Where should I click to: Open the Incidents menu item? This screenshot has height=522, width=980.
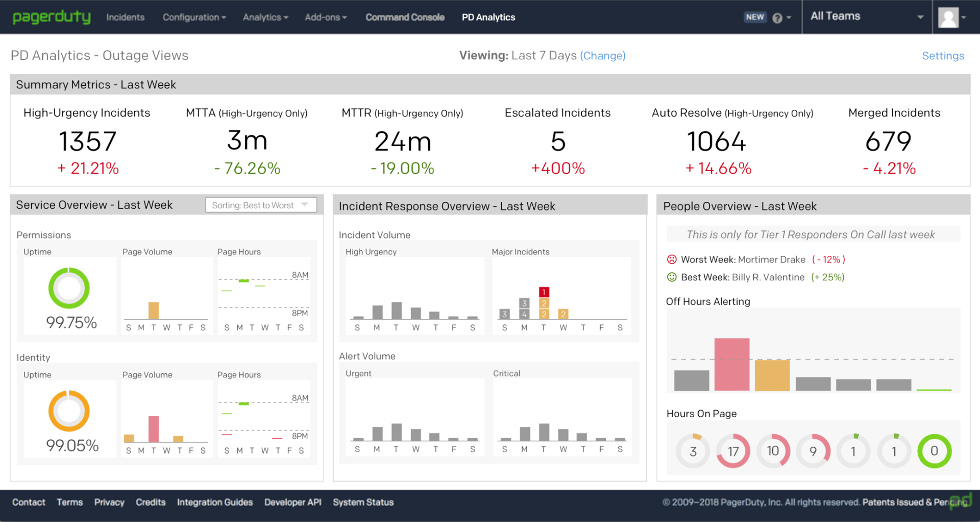[x=125, y=17]
